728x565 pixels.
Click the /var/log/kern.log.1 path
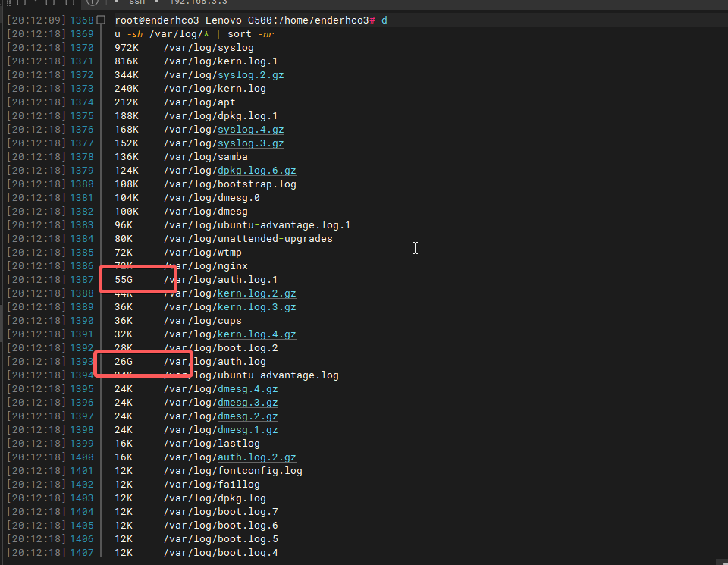point(221,61)
